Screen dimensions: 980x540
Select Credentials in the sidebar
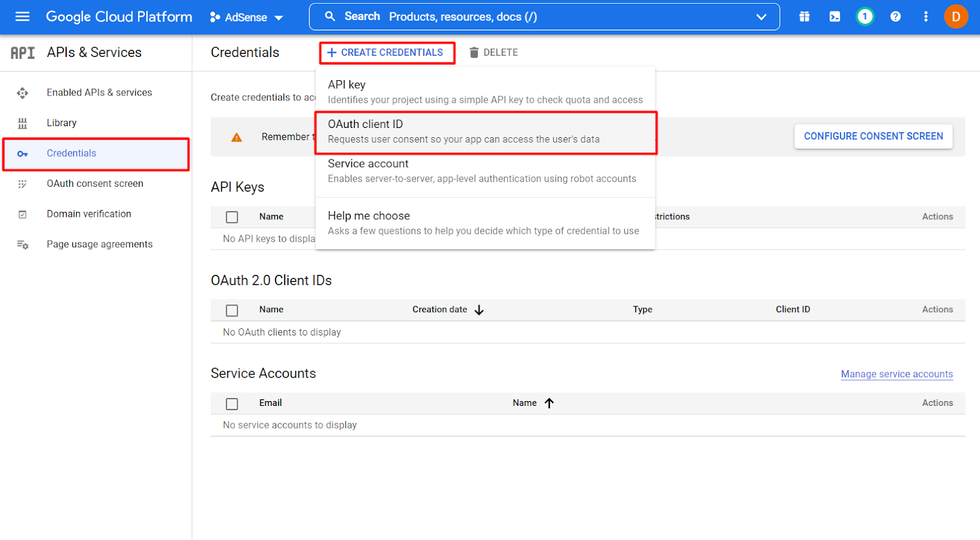point(96,154)
